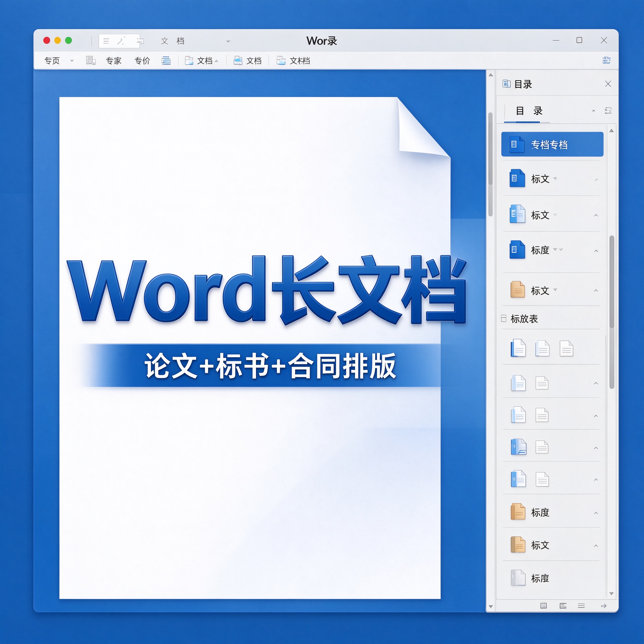This screenshot has width=644, height=644.
Task: Click the 文档 button with the blue printer icon
Action: coord(247,61)
